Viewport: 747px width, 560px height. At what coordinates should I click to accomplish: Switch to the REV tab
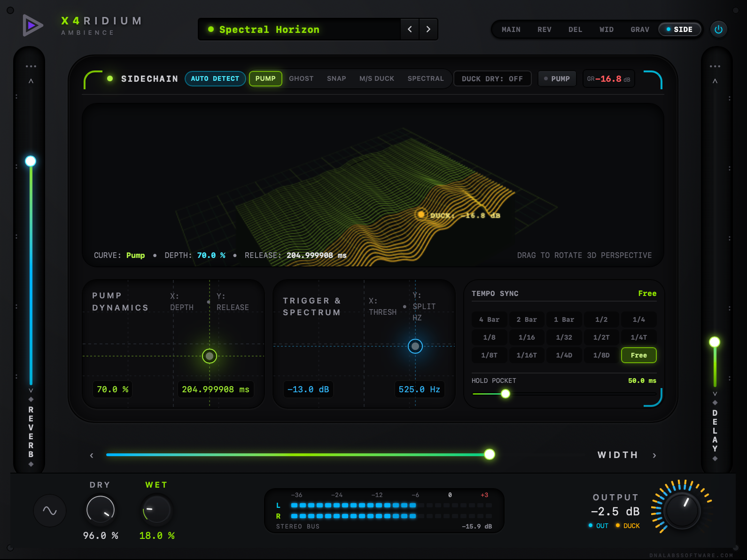tap(545, 29)
